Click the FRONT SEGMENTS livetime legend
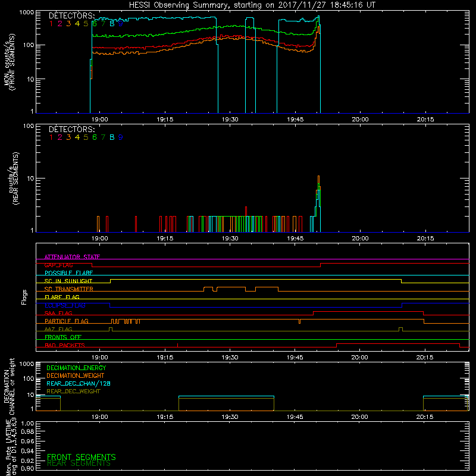Viewport: 476px width, 476px height. tap(82, 457)
